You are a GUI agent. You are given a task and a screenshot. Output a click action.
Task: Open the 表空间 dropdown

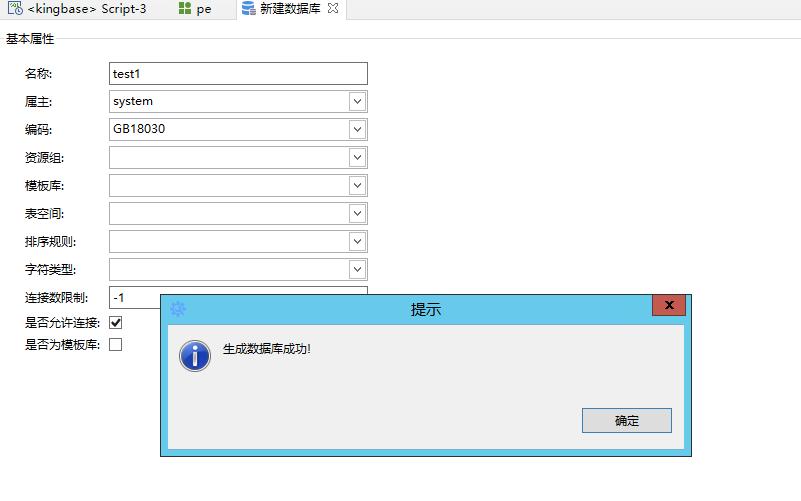pos(357,213)
